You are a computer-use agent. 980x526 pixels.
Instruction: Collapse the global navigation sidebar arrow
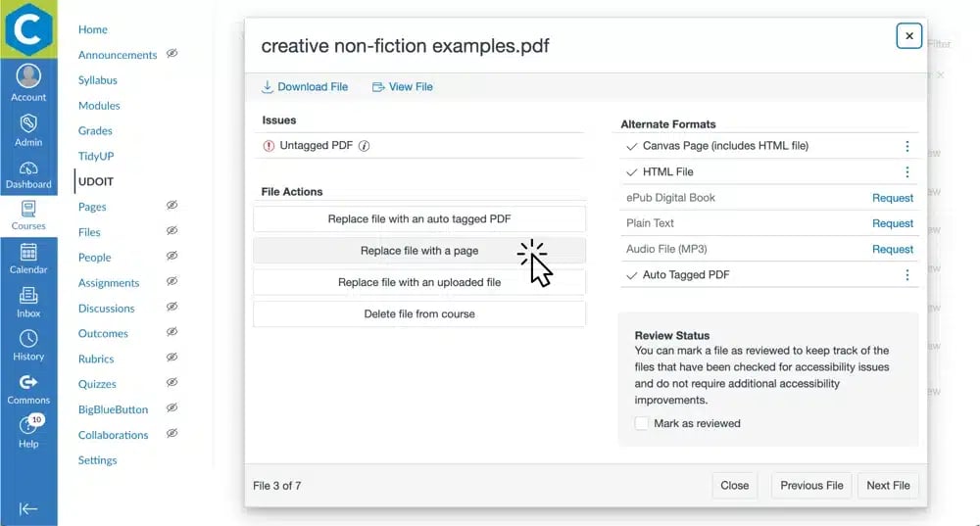[x=28, y=509]
